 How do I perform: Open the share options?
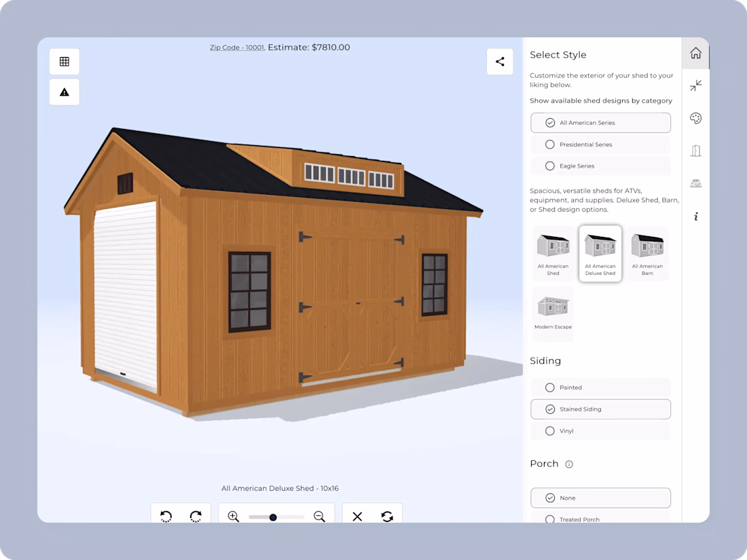point(500,62)
